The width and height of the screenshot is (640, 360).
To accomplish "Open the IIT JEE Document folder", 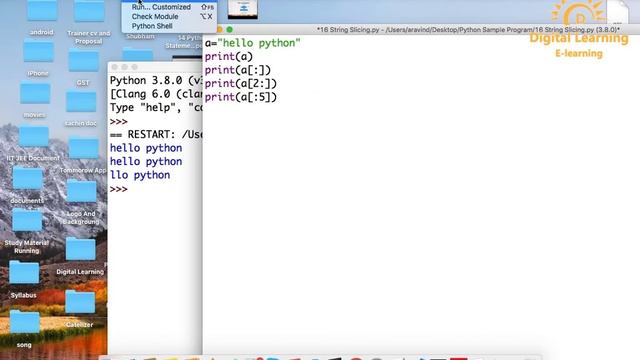I will click(x=33, y=136).
